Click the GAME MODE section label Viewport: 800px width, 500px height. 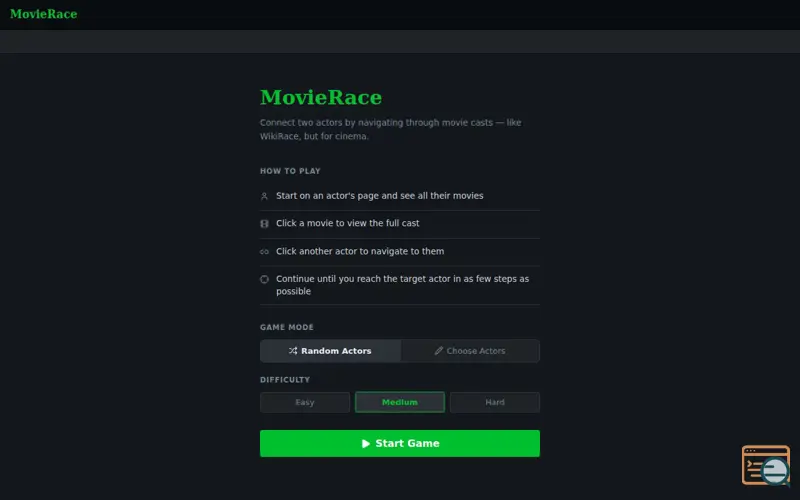click(287, 327)
